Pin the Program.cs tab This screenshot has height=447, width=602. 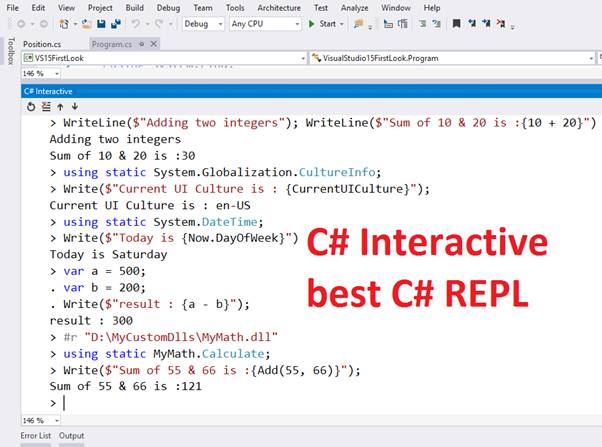(141, 44)
